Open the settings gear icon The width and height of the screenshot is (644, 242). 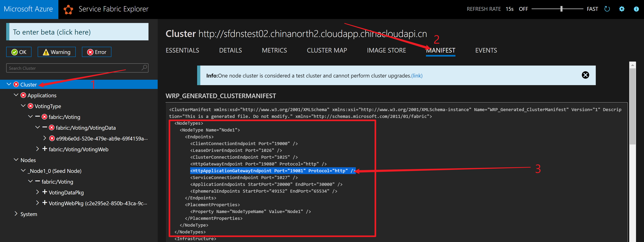pyautogui.click(x=622, y=9)
